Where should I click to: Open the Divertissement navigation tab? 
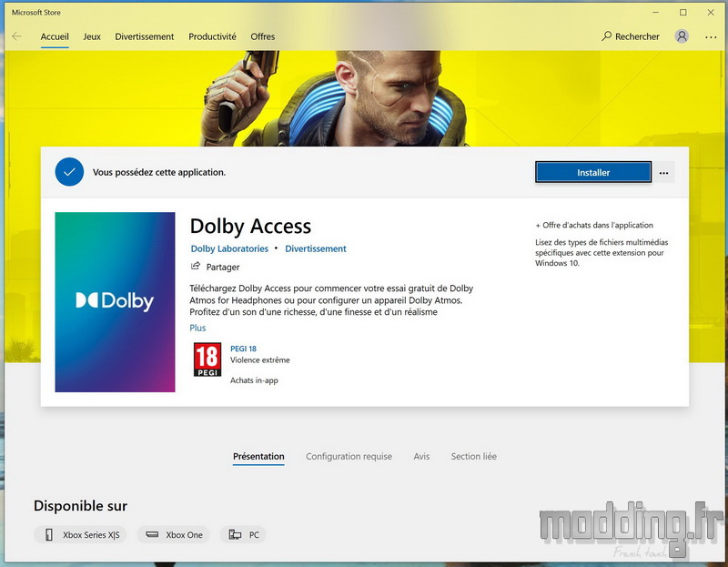point(145,36)
